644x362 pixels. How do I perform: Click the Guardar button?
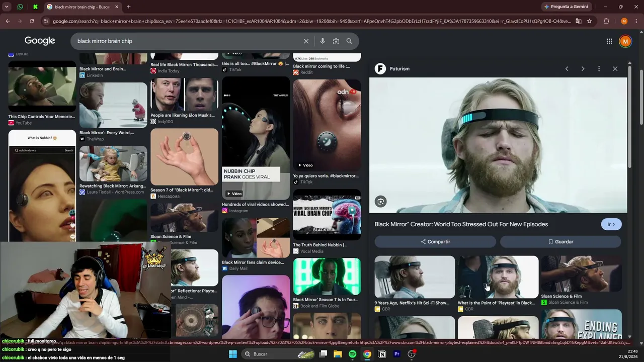click(560, 242)
